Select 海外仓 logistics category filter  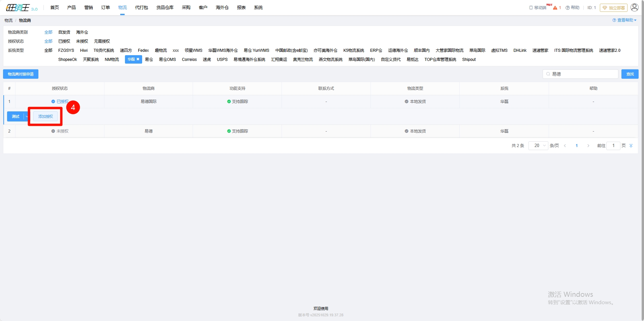82,32
